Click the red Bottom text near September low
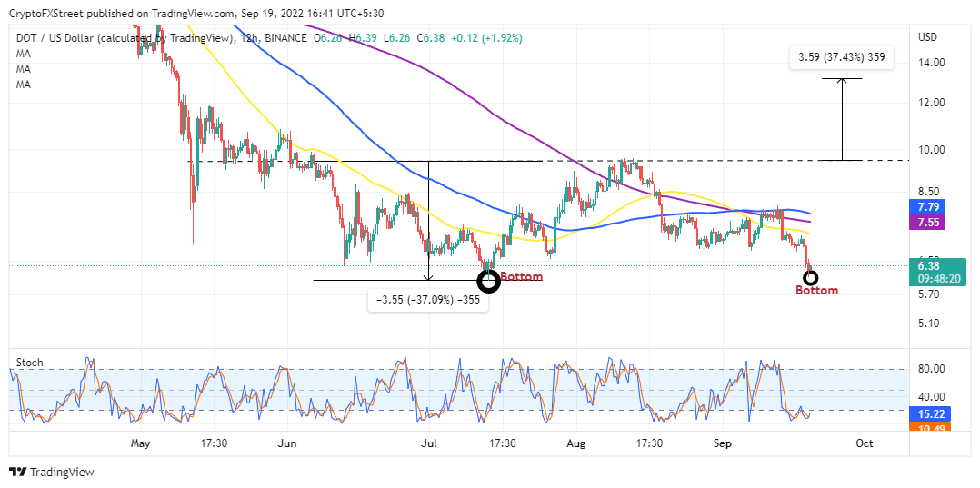 (816, 291)
